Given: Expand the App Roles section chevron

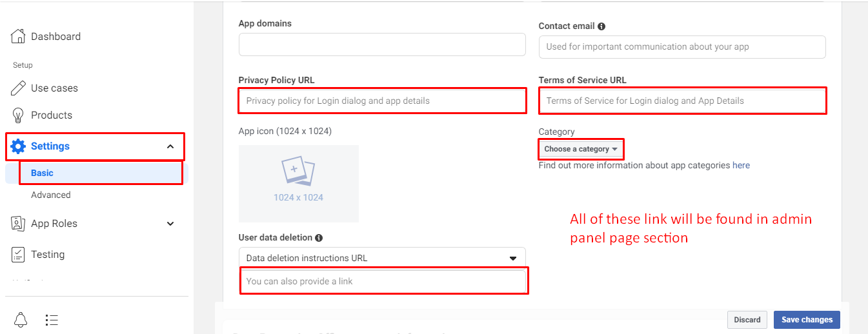Looking at the screenshot, I should click(x=170, y=224).
